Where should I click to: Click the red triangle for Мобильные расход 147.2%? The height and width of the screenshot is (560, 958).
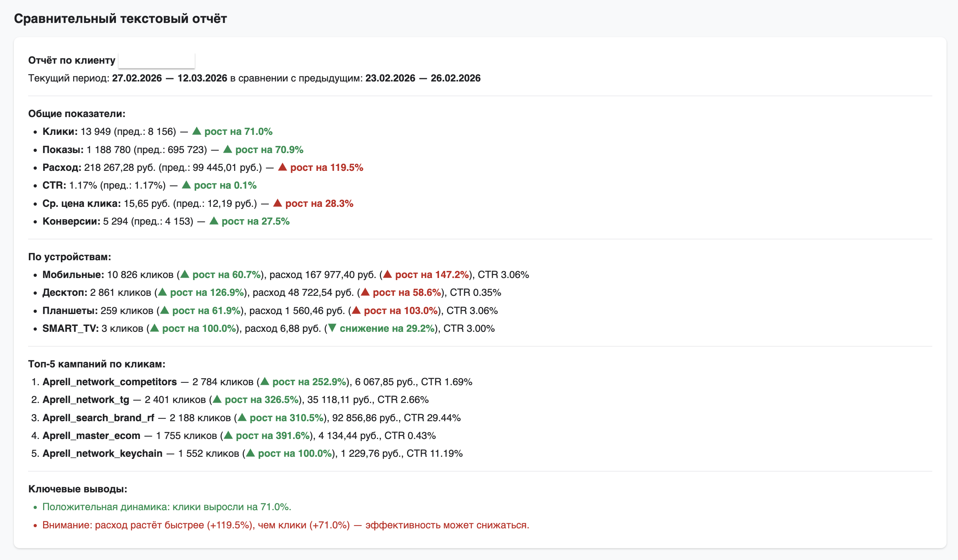pyautogui.click(x=388, y=274)
